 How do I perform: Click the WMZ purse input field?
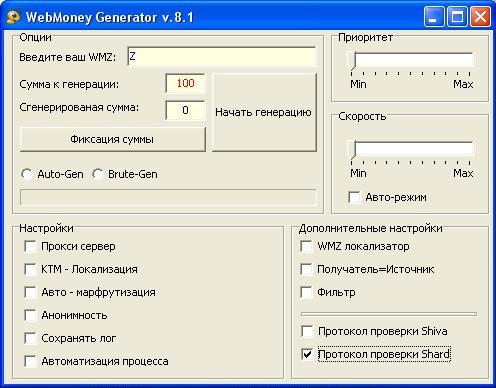222,57
